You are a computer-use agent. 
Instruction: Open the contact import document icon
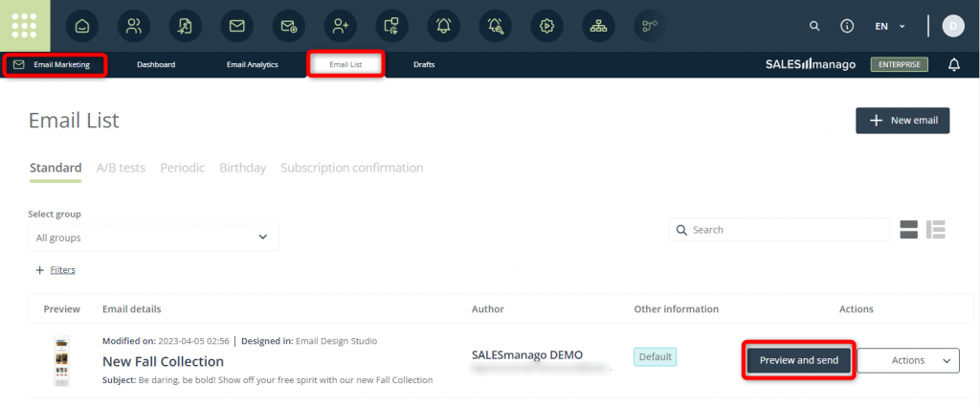[185, 26]
